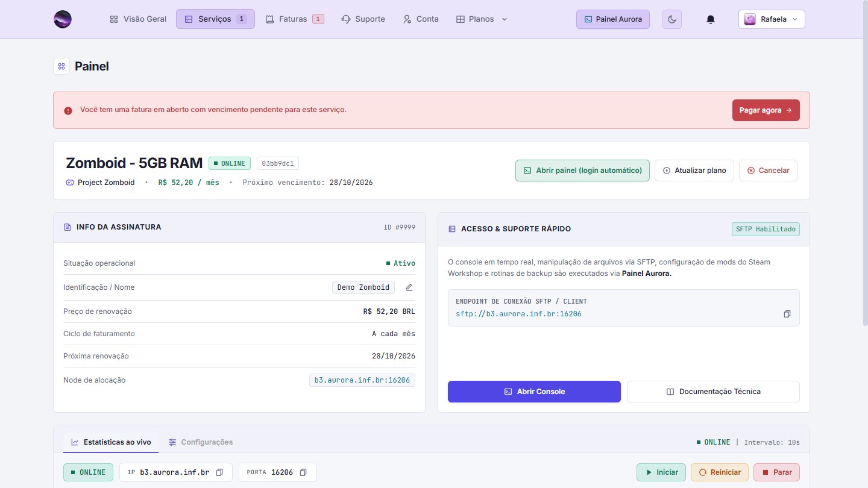
Task: Stop the server with Parar
Action: coord(777,472)
